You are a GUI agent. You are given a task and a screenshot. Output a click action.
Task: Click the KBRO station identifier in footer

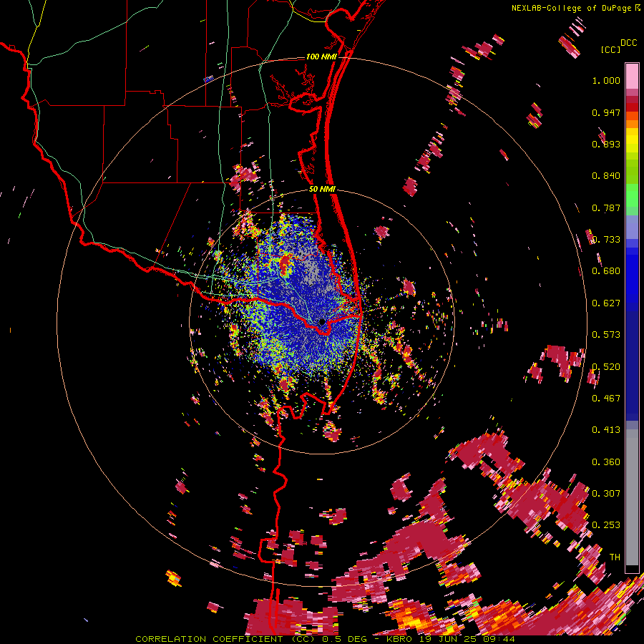400,639
